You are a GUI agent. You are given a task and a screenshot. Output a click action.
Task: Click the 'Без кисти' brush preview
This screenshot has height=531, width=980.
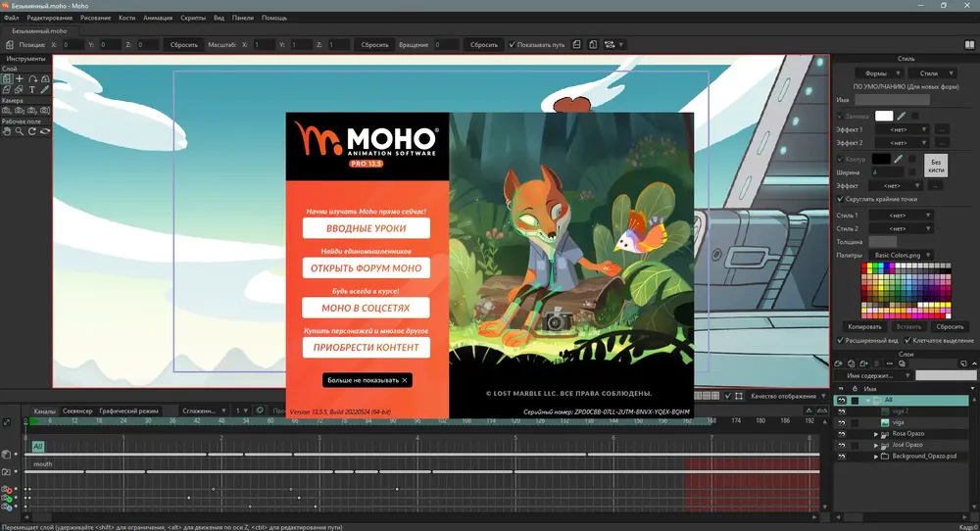point(936,166)
